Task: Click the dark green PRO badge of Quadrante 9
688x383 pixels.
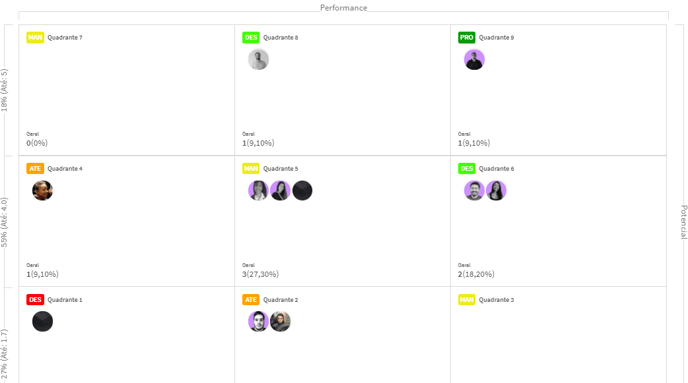Action: tap(466, 37)
